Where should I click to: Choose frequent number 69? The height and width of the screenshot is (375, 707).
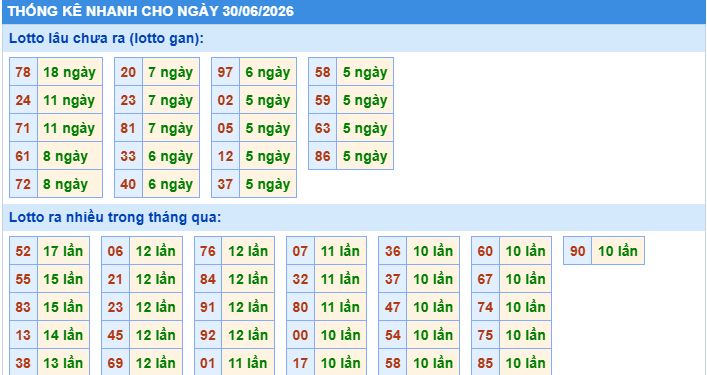[115, 363]
